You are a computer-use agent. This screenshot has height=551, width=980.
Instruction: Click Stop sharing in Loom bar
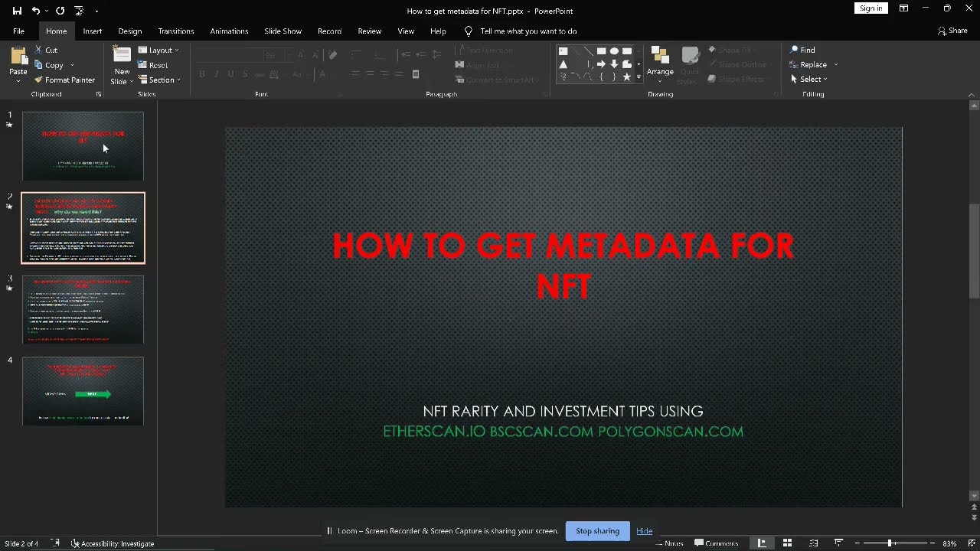(x=597, y=531)
